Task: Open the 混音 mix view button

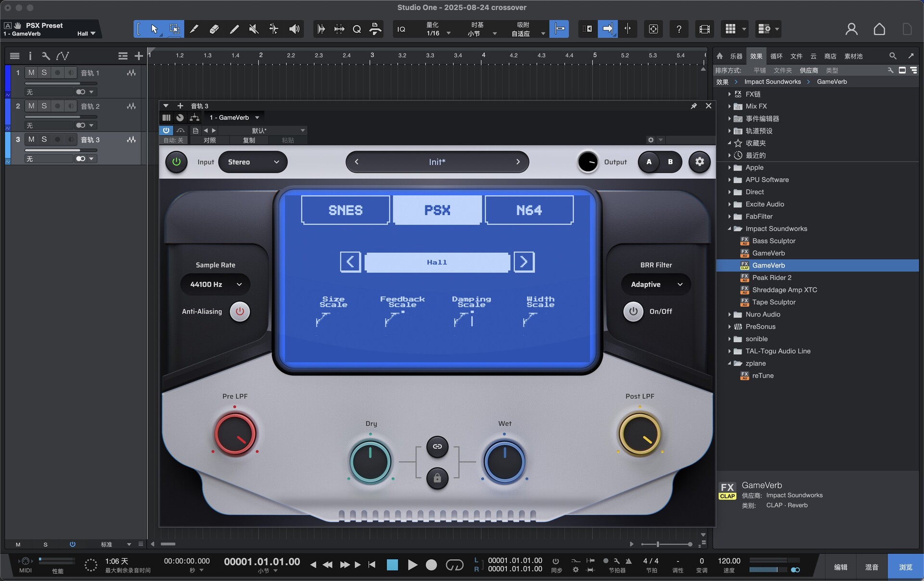Action: 872,567
